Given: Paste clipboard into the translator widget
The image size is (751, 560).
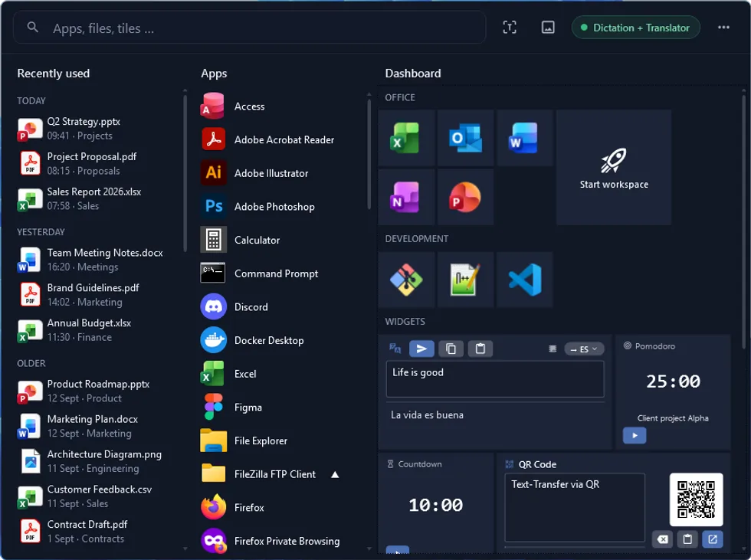Looking at the screenshot, I should point(480,349).
